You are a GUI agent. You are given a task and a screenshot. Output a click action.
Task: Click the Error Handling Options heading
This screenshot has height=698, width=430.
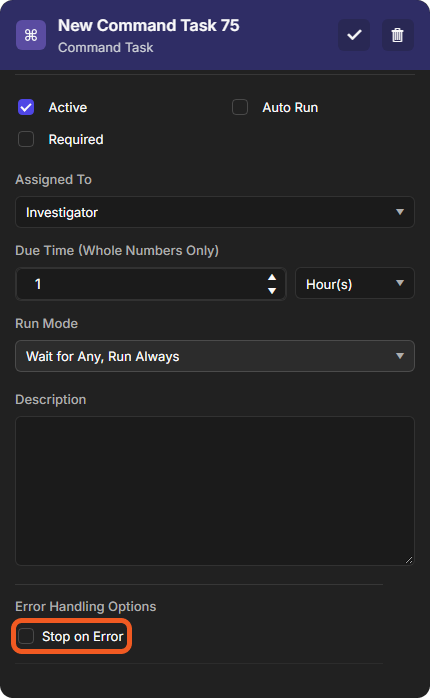[x=85, y=606]
